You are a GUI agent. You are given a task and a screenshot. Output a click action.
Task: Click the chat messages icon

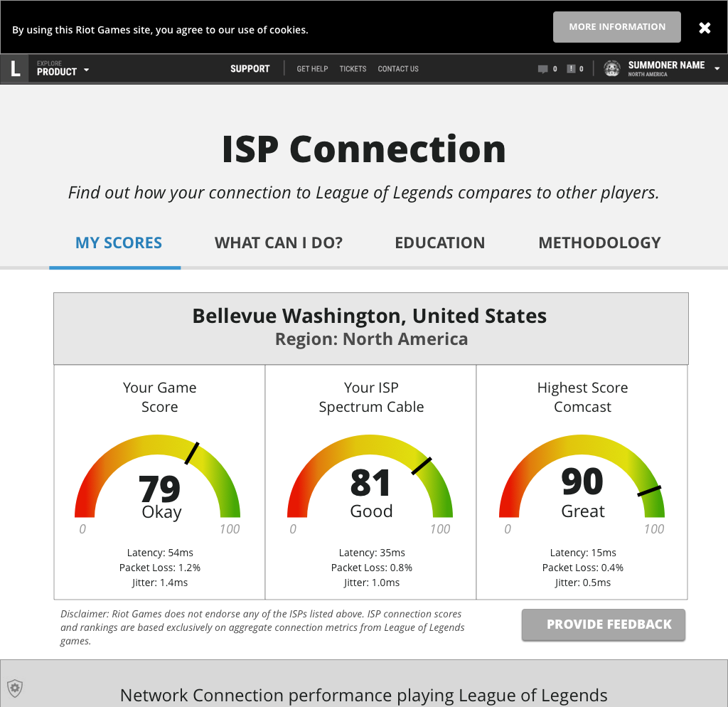pyautogui.click(x=542, y=69)
